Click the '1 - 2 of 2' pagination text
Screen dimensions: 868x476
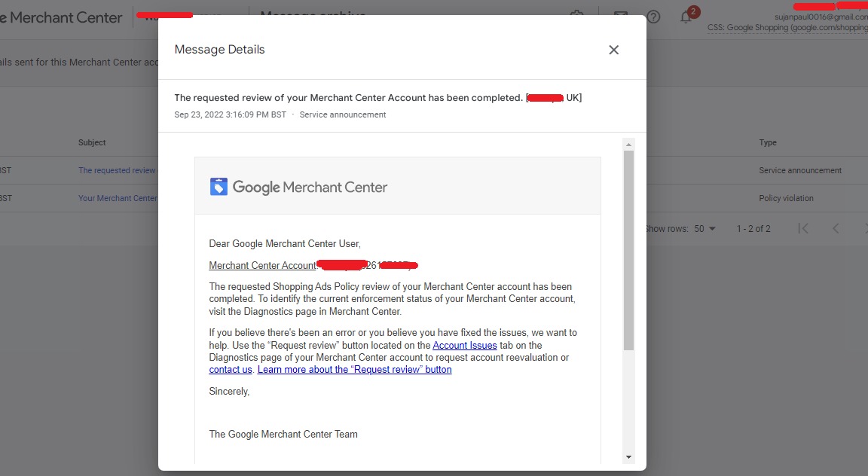[x=753, y=229]
